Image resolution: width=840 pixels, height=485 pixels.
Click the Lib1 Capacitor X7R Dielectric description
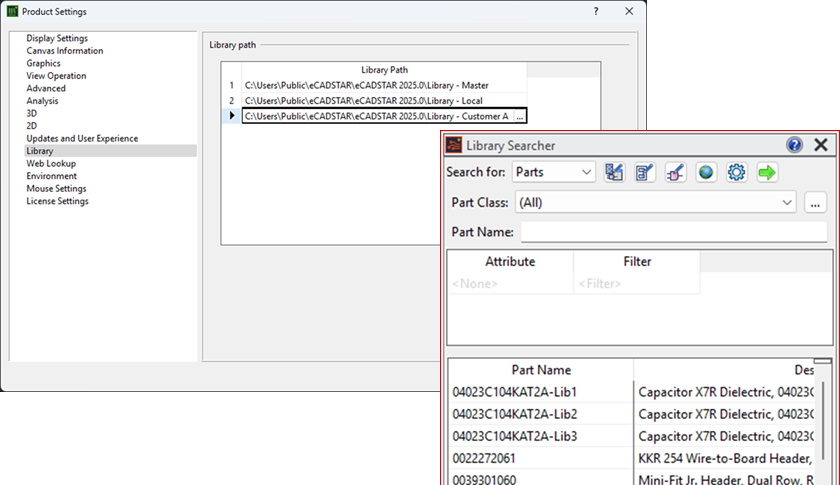click(725, 392)
